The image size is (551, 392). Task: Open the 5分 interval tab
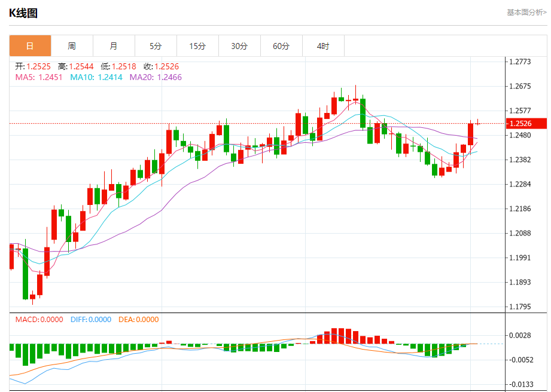click(156, 46)
